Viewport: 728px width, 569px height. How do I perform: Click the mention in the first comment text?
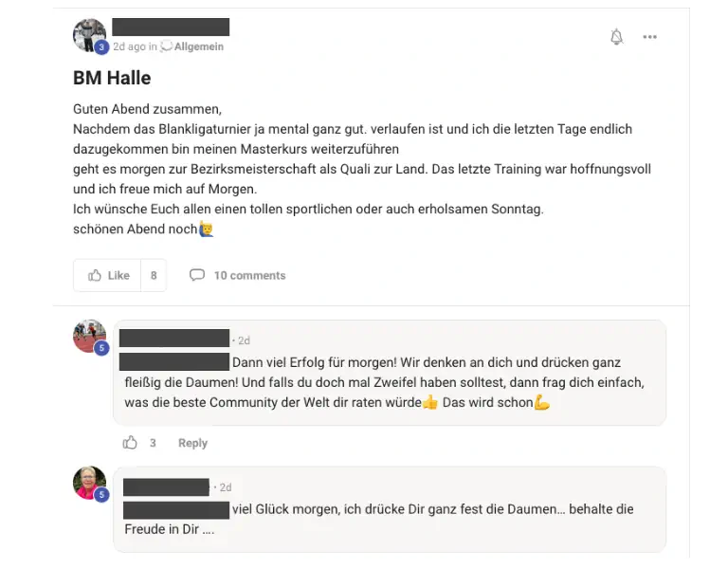point(174,362)
